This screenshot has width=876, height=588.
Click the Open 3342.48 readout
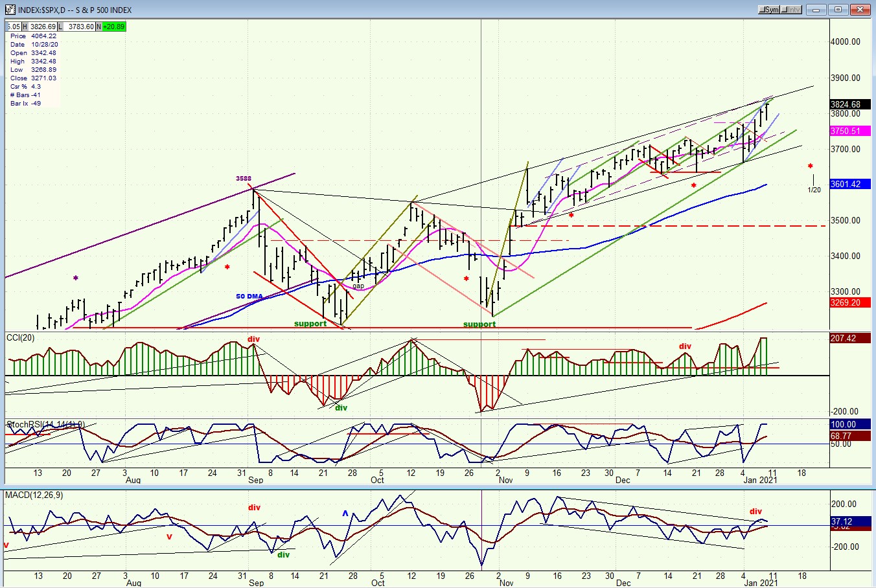[33, 53]
